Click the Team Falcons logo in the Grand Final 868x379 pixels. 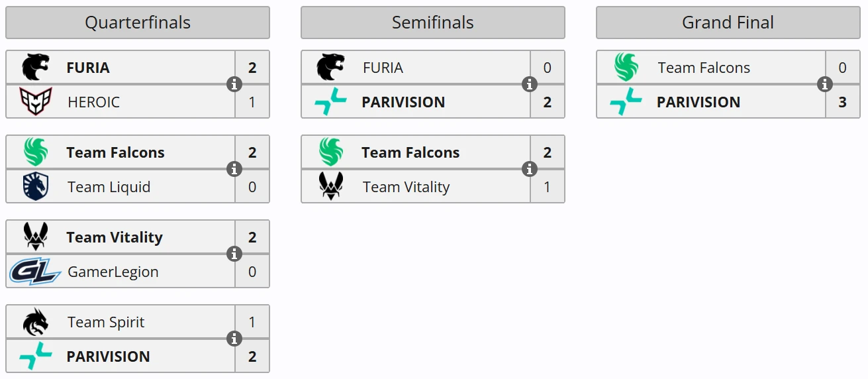tap(626, 68)
